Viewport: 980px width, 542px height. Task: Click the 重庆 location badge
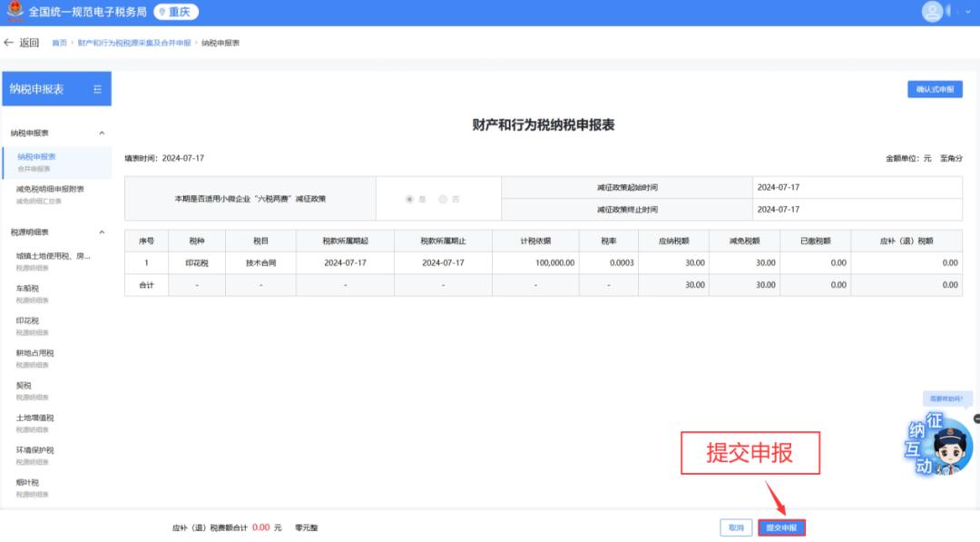pos(176,12)
